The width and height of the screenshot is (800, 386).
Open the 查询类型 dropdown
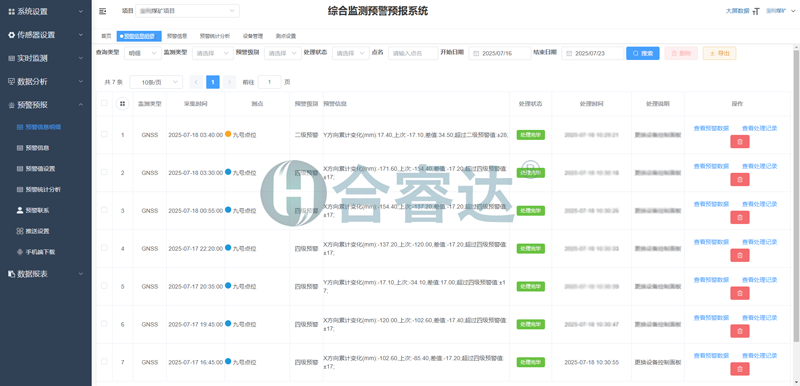[143, 53]
